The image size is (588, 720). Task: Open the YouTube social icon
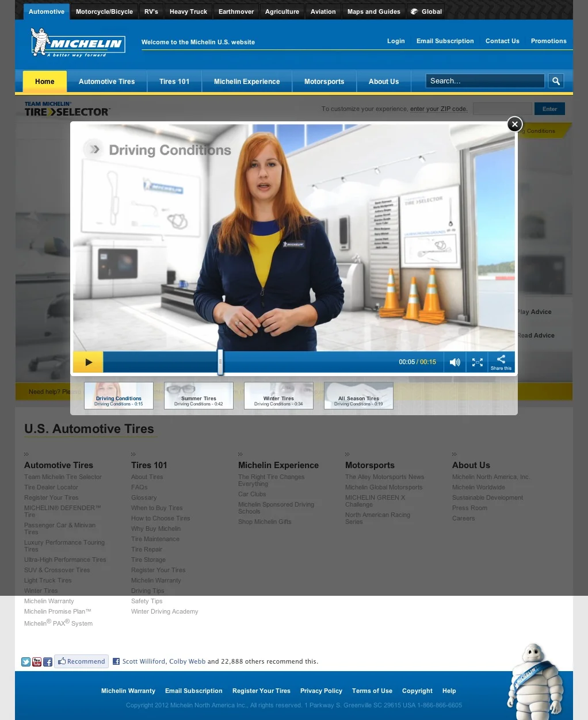37,662
